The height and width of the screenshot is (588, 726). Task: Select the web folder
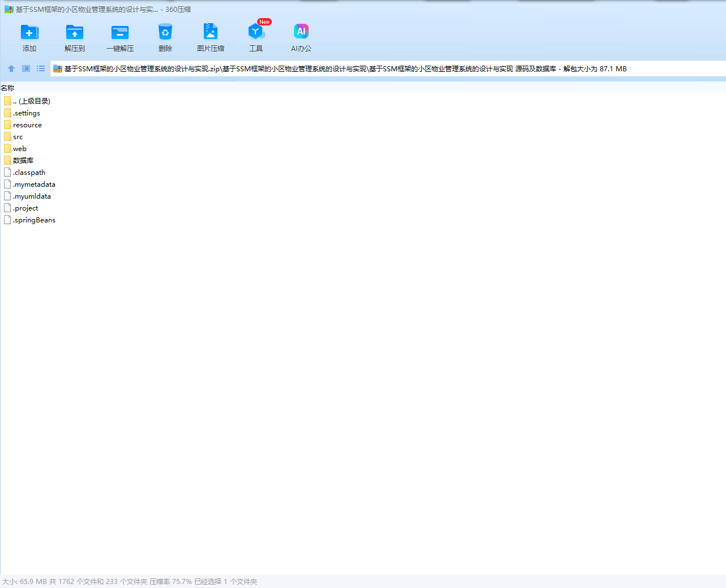click(15, 148)
